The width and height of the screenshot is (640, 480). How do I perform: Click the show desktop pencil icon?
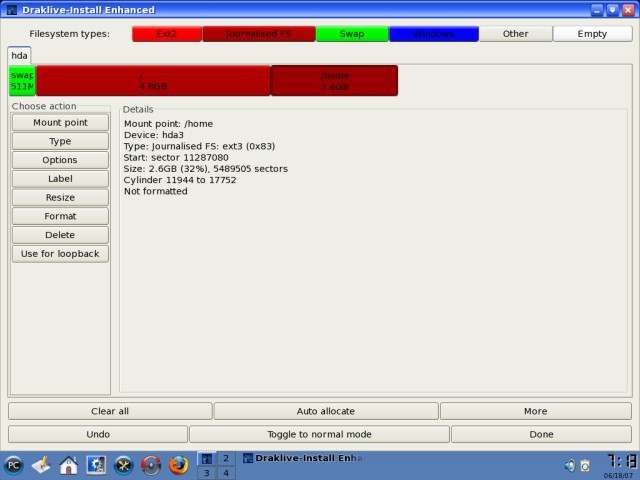(x=41, y=465)
